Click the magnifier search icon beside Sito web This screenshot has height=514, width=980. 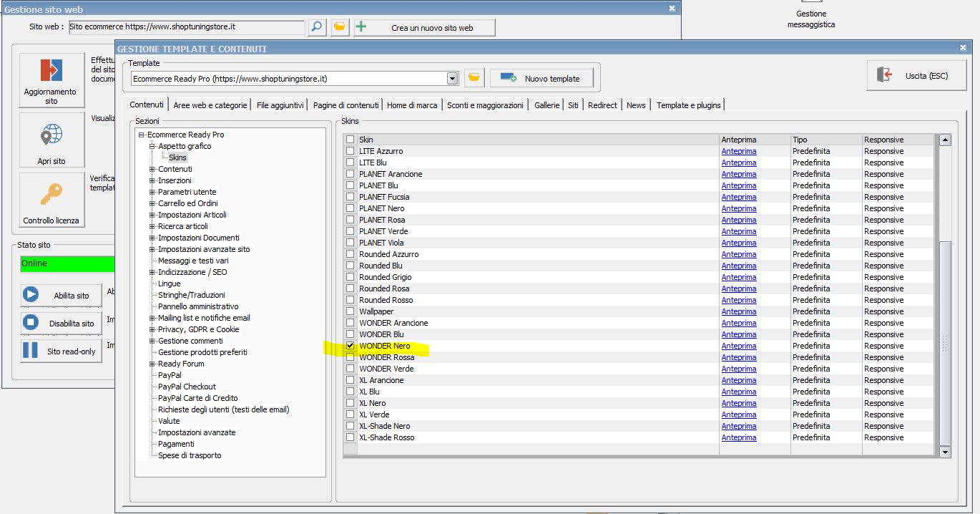click(317, 27)
